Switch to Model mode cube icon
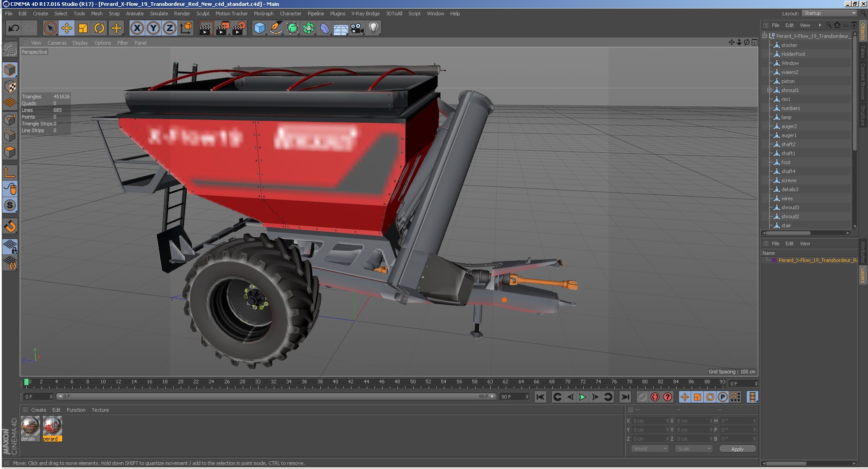The width and height of the screenshot is (868, 469). [10, 70]
